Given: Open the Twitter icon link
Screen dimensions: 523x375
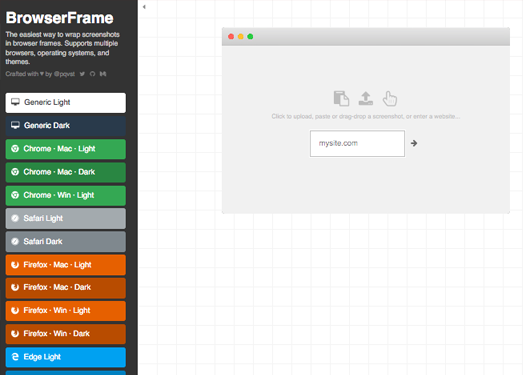Looking at the screenshot, I should click(82, 74).
